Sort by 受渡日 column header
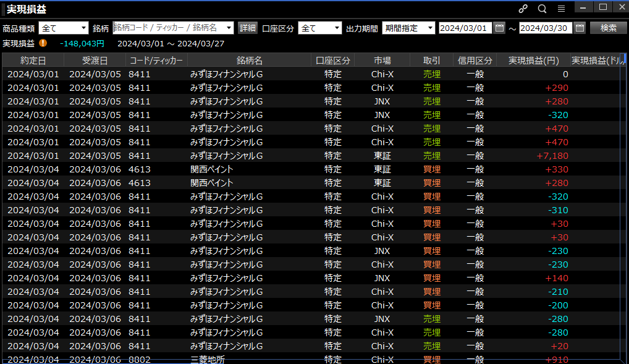Screen dimensions: 629x364 pos(95,60)
